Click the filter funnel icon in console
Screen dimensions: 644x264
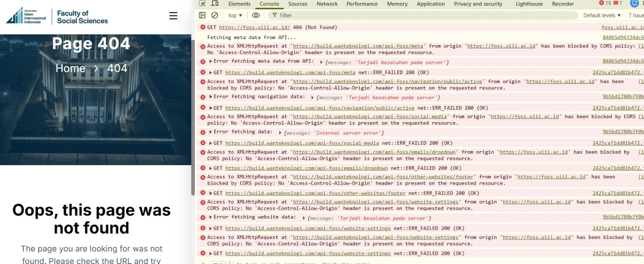click(x=275, y=15)
